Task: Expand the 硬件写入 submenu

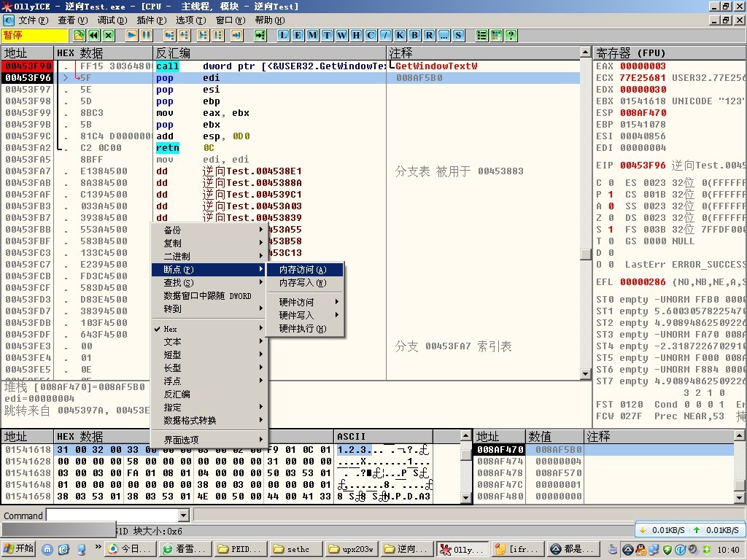Action: click(304, 315)
